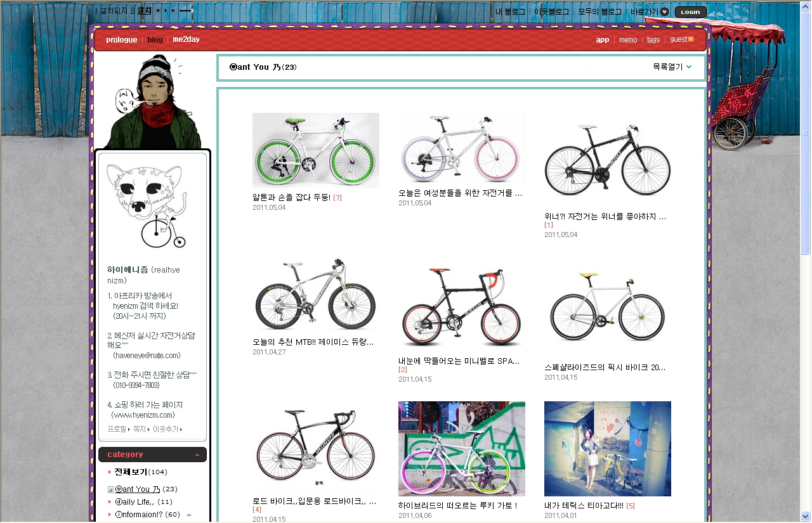812x523 pixels.
Task: Click play icon in top music player
Action: [x=166, y=11]
